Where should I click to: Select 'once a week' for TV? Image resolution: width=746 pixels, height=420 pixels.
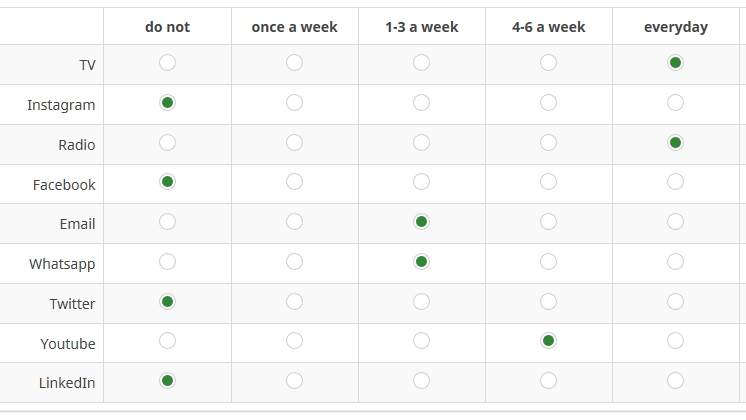[x=294, y=63]
